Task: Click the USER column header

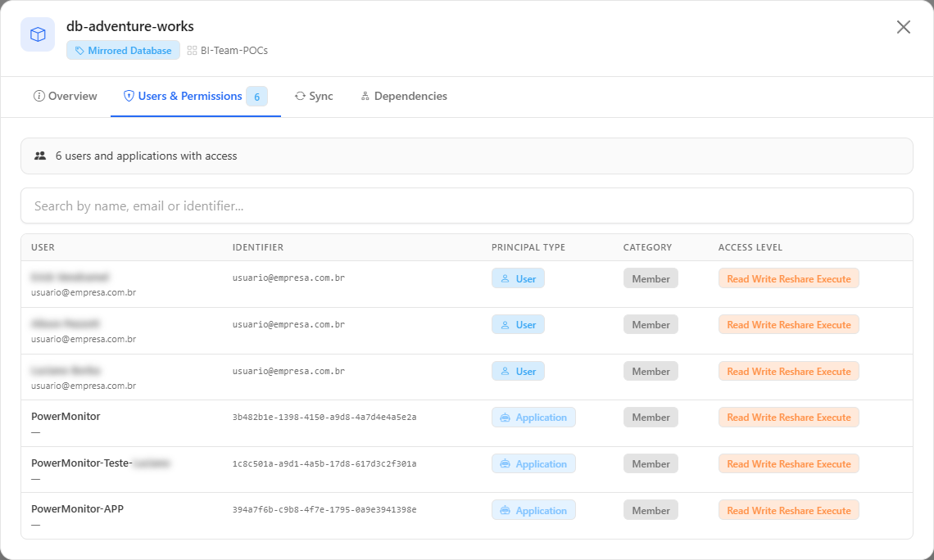Action: [x=43, y=247]
